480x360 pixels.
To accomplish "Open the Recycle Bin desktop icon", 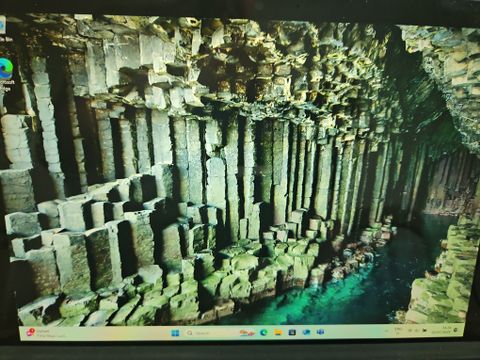I will point(2,28).
